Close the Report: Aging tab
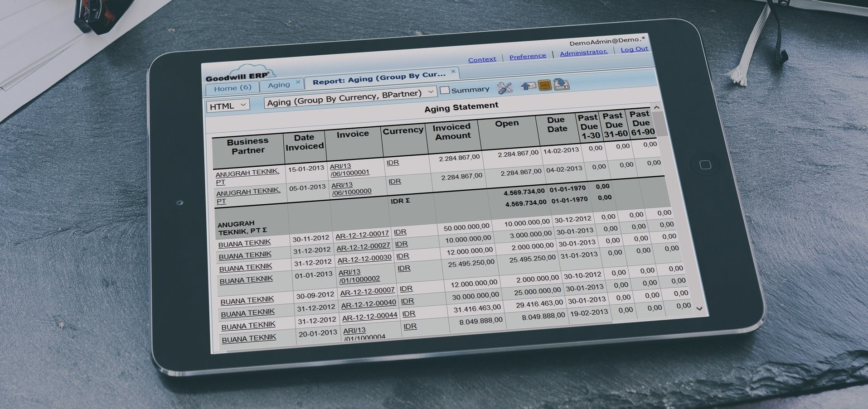868x409 pixels. (x=453, y=72)
